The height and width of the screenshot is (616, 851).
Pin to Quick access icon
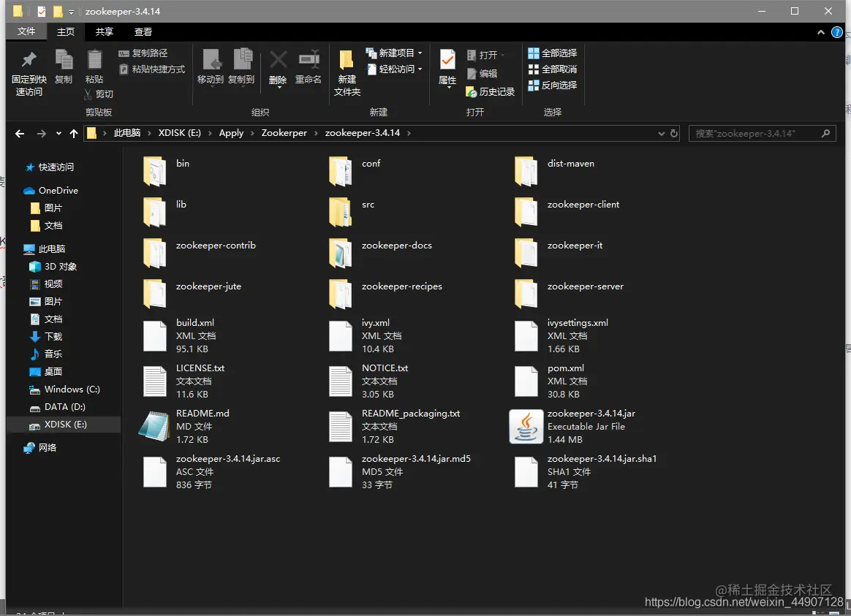click(x=29, y=60)
